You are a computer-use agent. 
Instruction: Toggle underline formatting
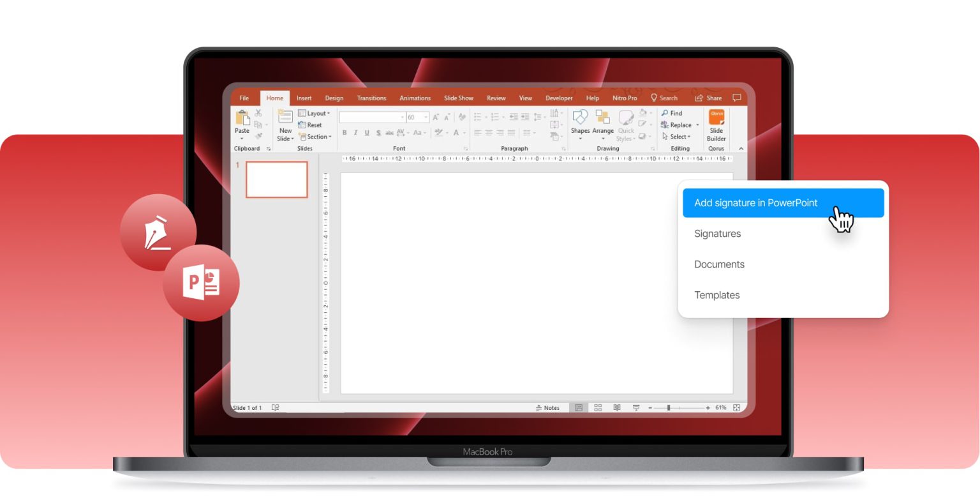367,133
